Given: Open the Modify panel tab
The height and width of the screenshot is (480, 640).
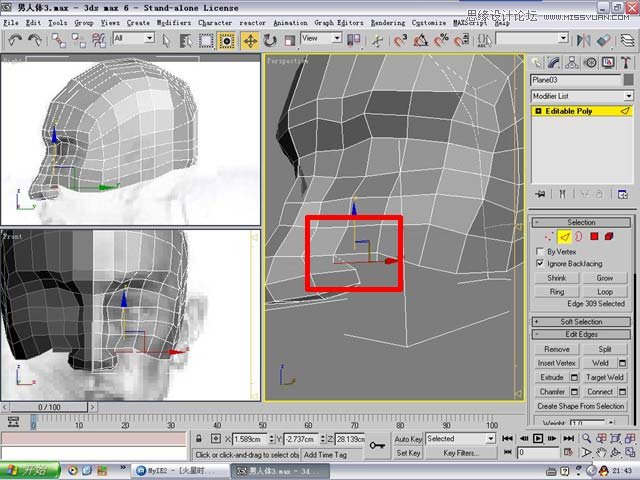Looking at the screenshot, I should [x=554, y=62].
